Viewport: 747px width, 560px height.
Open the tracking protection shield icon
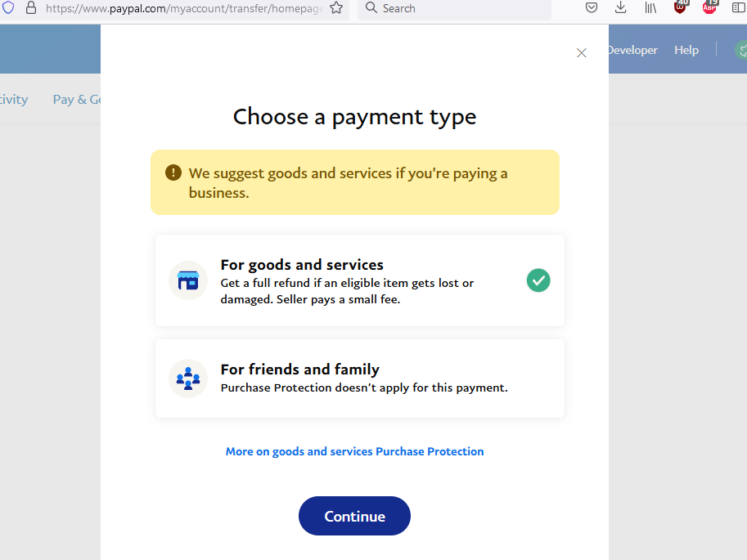click(8, 8)
